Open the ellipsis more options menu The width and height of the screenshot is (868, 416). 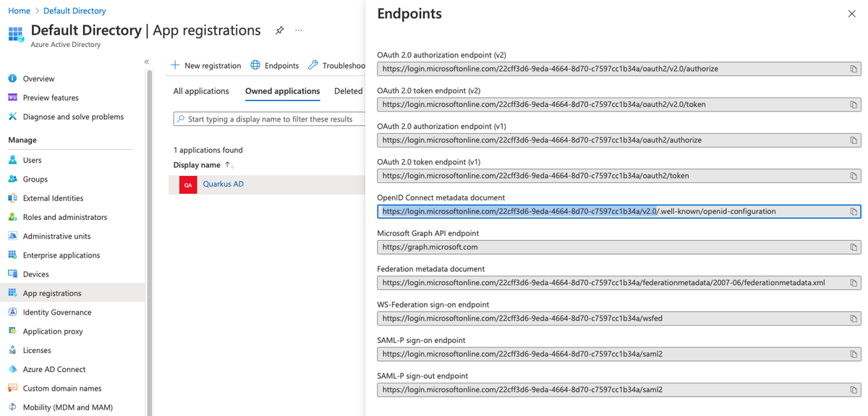(299, 30)
